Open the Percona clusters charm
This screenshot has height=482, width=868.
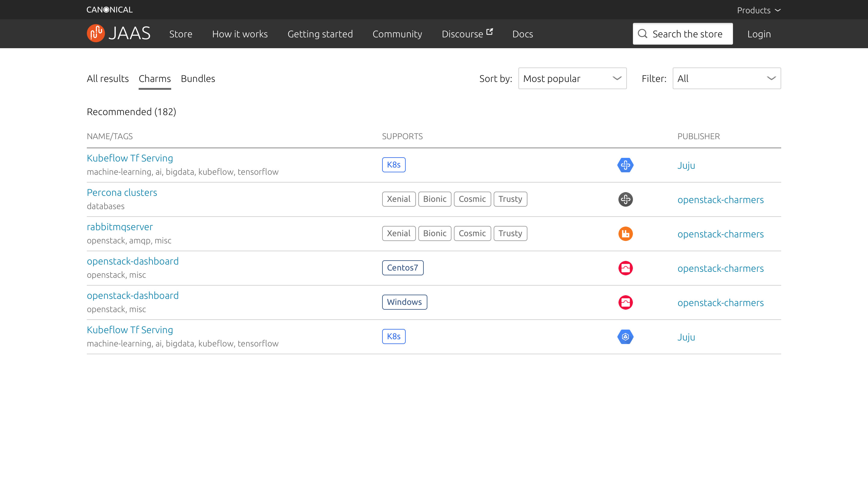(x=122, y=192)
